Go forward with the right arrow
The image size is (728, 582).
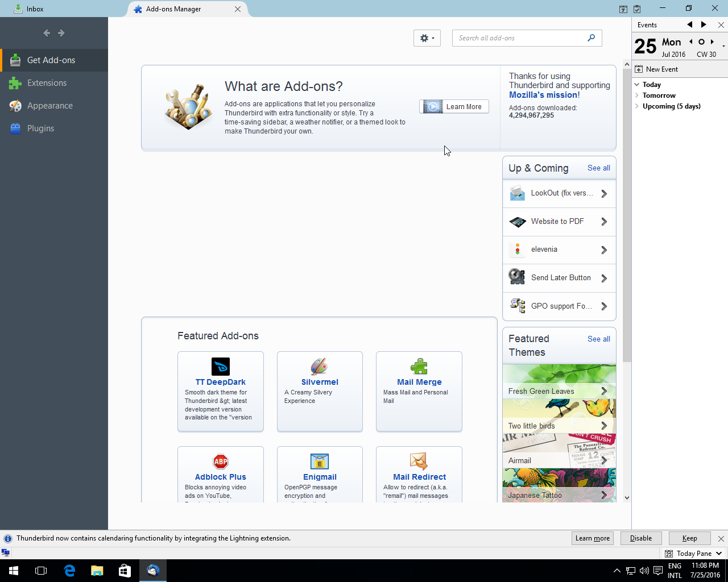click(61, 33)
